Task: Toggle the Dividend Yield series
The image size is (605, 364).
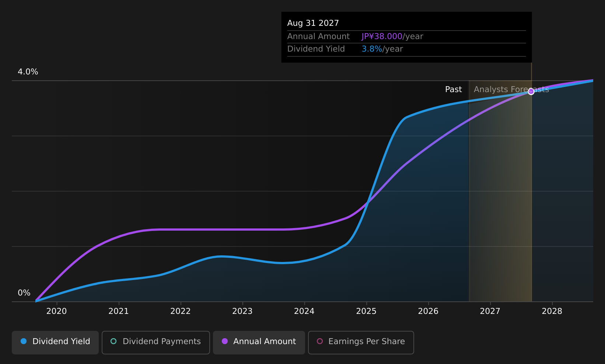Action: point(55,342)
